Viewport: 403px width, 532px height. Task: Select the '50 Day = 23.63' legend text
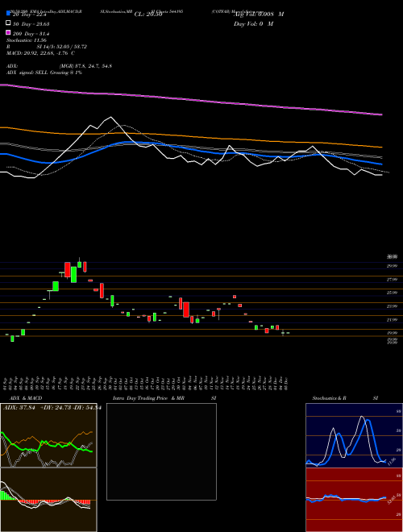tap(31, 23)
